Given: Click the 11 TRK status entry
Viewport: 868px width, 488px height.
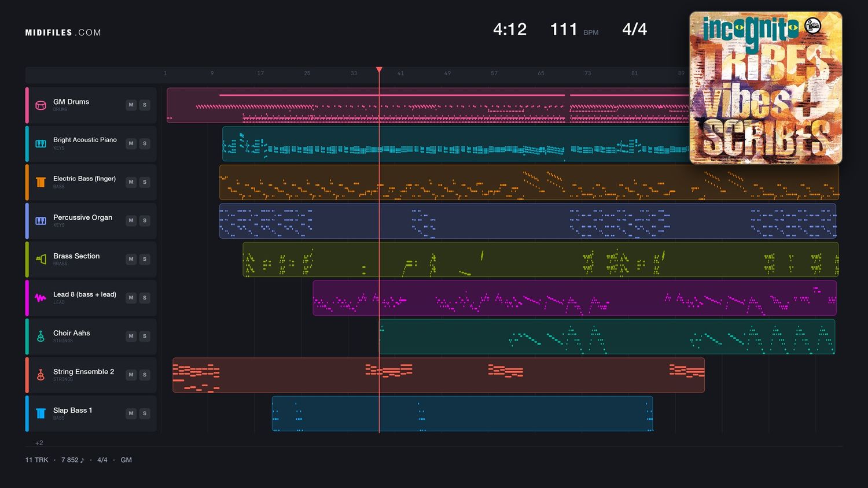Looking at the screenshot, I should click(x=36, y=460).
